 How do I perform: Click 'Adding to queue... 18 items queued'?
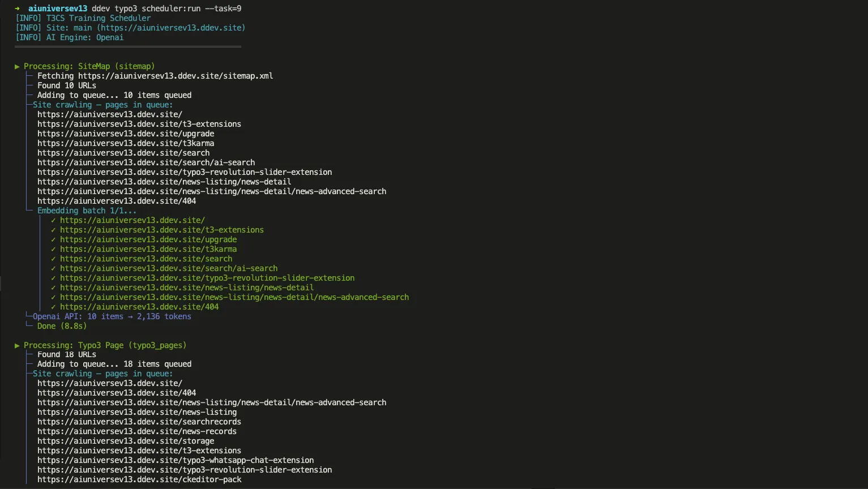click(114, 364)
